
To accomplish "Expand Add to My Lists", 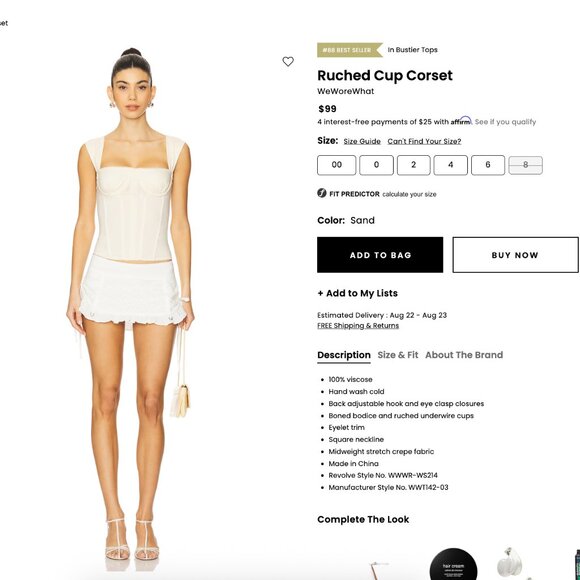I will (357, 293).
